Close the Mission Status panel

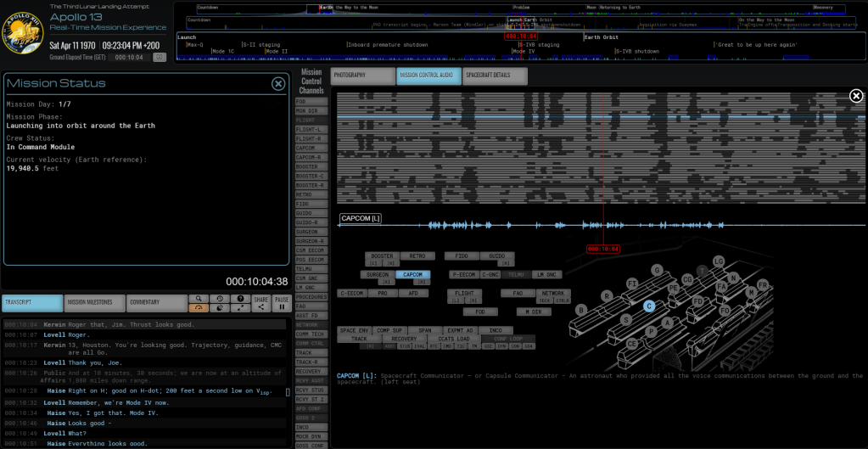coord(278,83)
